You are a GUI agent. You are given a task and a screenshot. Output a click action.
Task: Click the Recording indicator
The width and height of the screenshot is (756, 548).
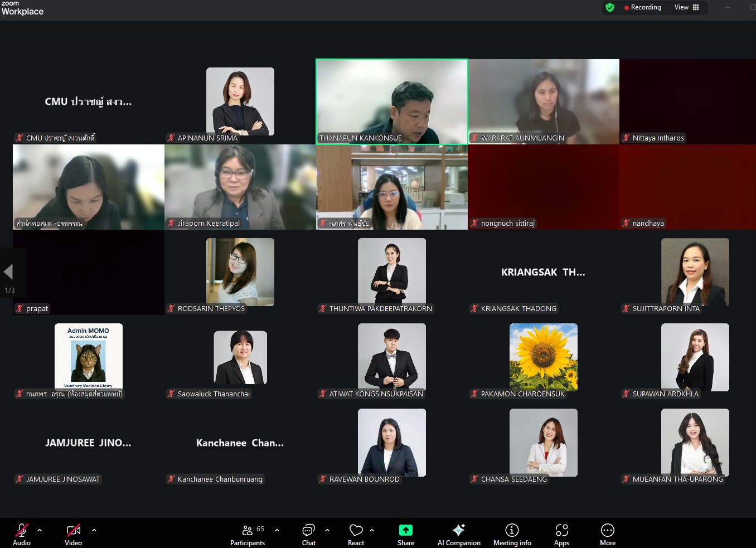[643, 7]
